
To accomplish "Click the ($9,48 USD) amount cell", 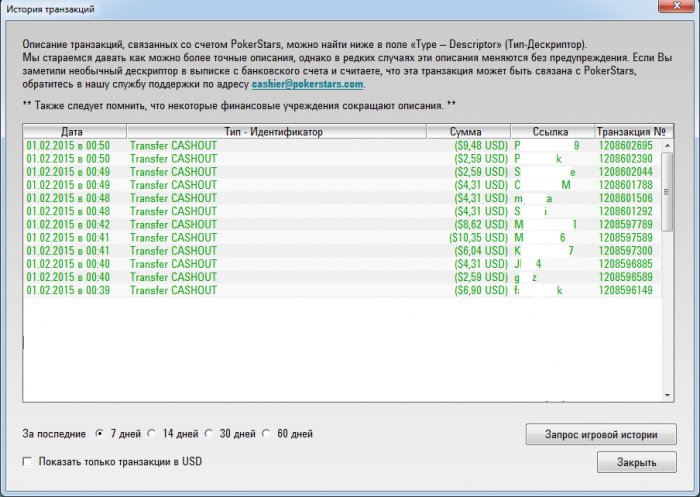I will pos(481,146).
